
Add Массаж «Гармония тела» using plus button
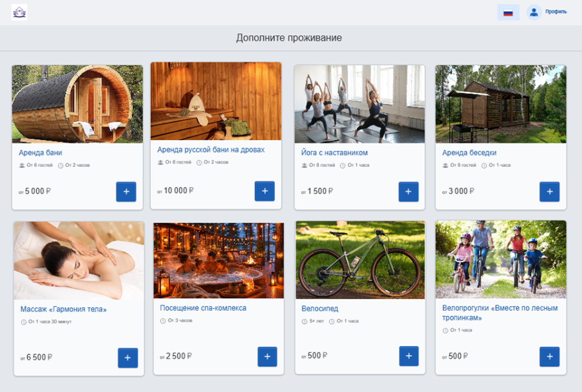pos(128,358)
